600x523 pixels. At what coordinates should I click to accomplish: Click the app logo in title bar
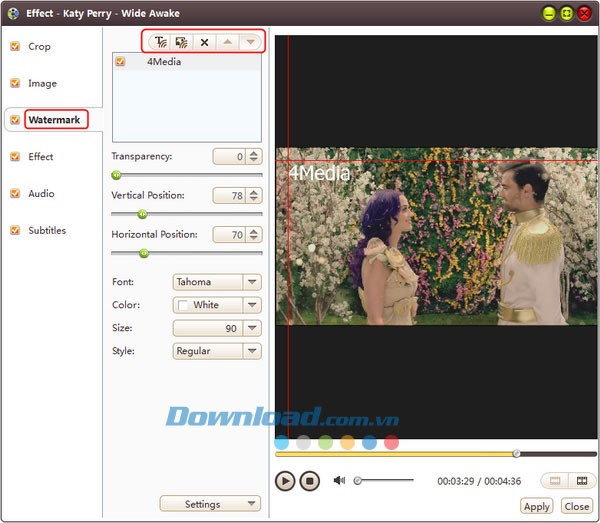(13, 13)
